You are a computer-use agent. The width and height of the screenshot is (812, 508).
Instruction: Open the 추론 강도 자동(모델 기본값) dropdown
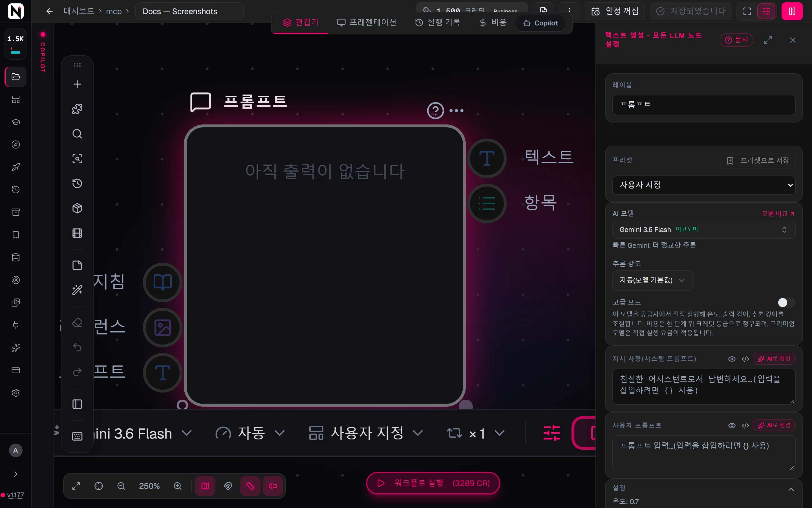(653, 280)
